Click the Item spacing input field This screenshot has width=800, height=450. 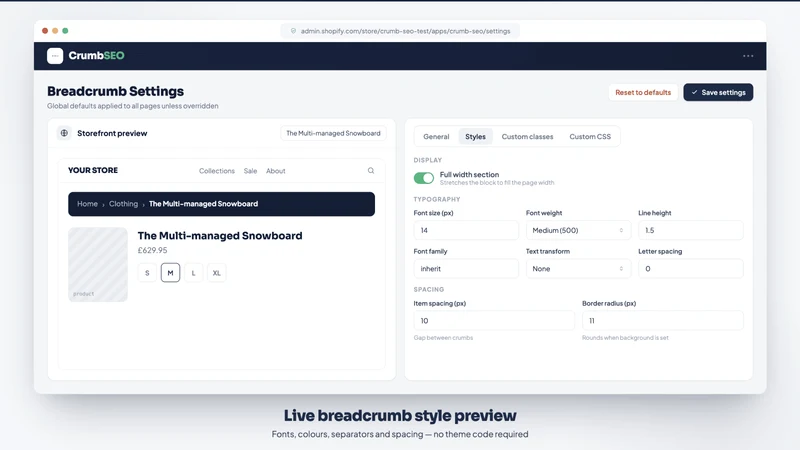[x=494, y=320]
